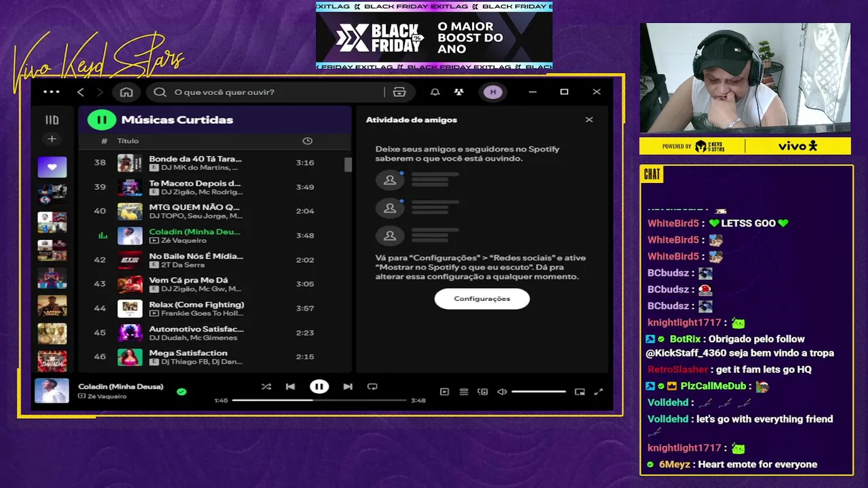Click the search magnifier icon
868x488 pixels.
point(160,92)
